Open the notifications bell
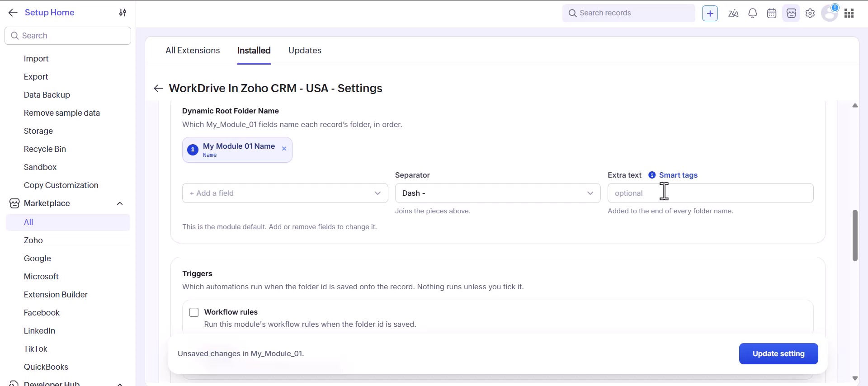This screenshot has width=868, height=386. [753, 13]
